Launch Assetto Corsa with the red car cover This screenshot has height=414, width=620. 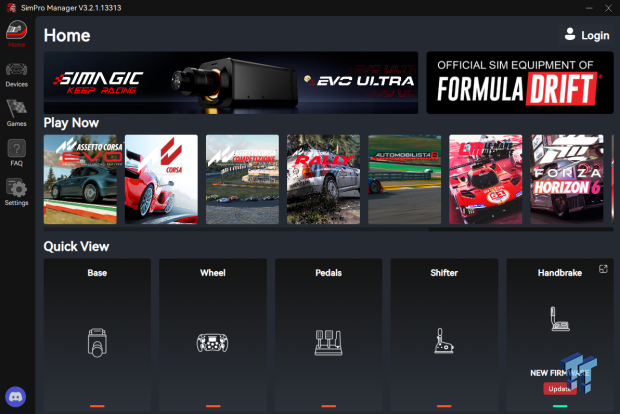tap(161, 180)
